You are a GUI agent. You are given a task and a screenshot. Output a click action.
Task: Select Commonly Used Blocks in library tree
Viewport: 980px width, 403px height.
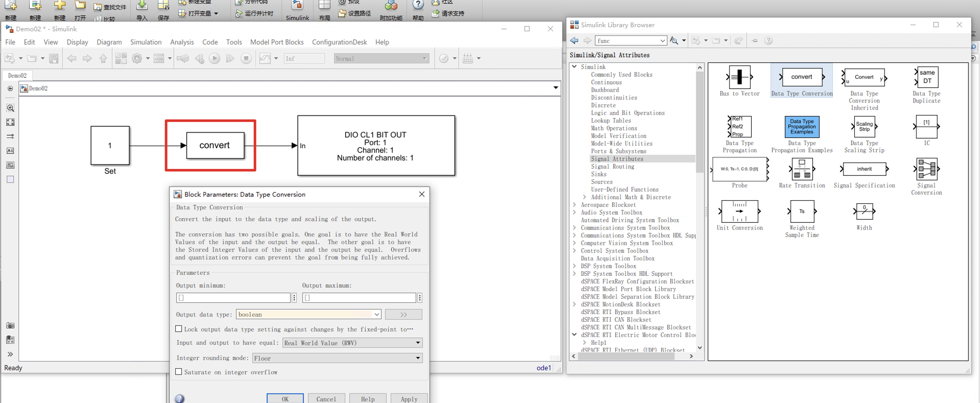(x=621, y=75)
